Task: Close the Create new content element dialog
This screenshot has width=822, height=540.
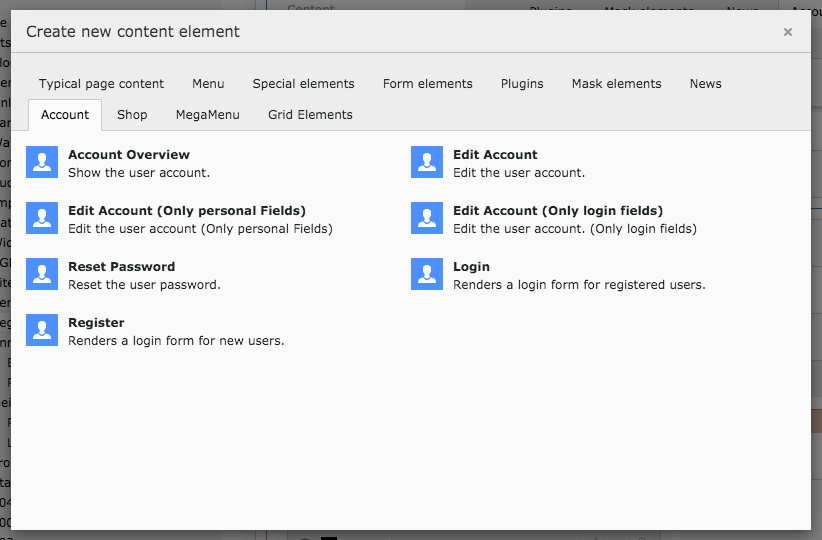Action: [787, 32]
